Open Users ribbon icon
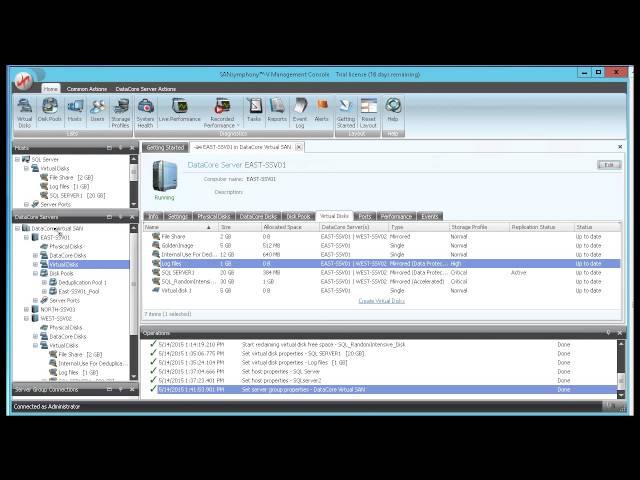The height and width of the screenshot is (480, 640). tap(97, 110)
